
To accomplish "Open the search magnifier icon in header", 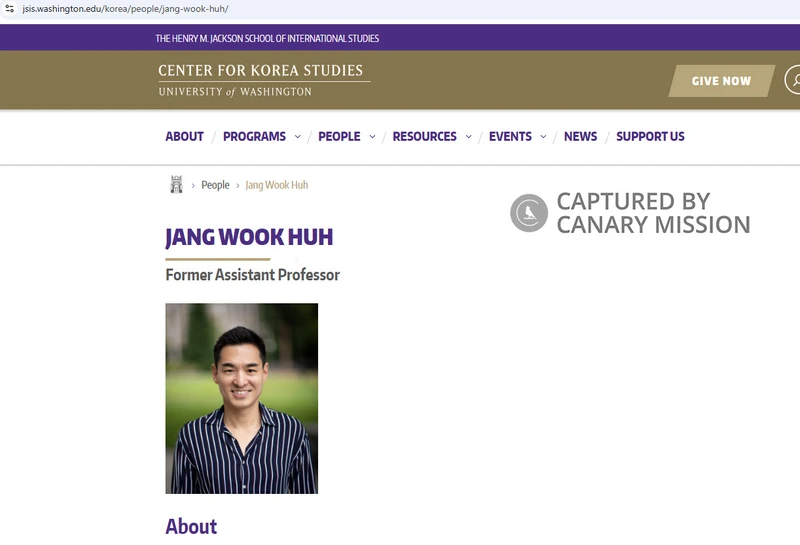I will click(794, 80).
